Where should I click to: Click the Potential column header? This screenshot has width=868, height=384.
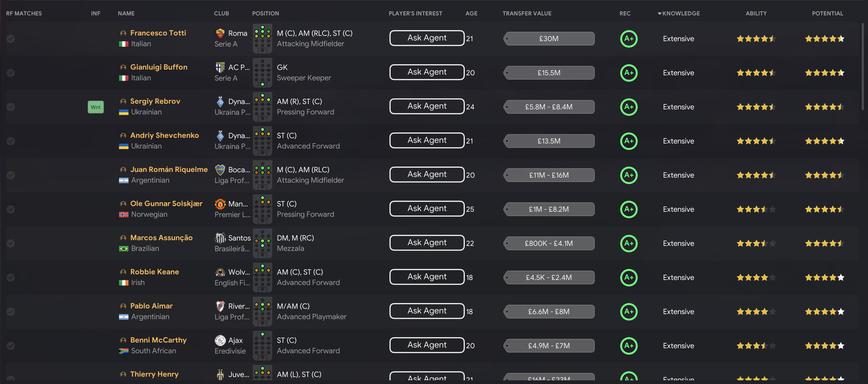[x=827, y=13]
